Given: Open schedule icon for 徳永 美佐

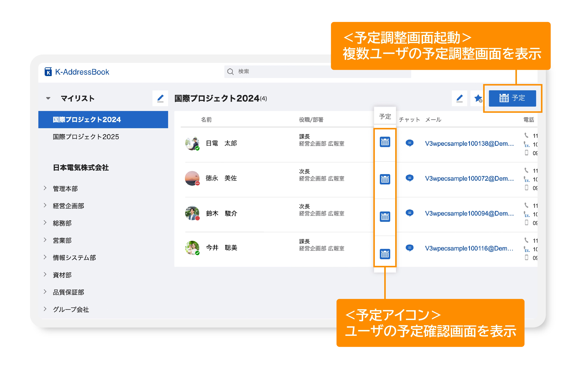Looking at the screenshot, I should pos(385,179).
